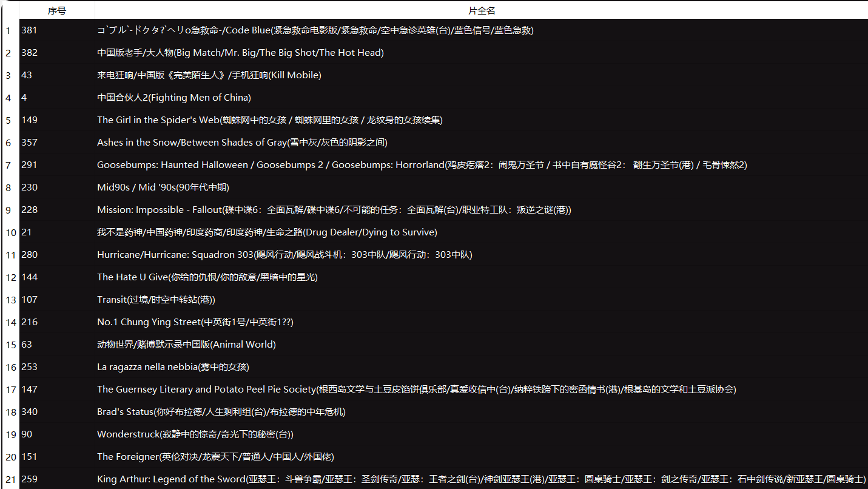Select the Kill Mobile title cell
This screenshot has height=489, width=868.
482,75
